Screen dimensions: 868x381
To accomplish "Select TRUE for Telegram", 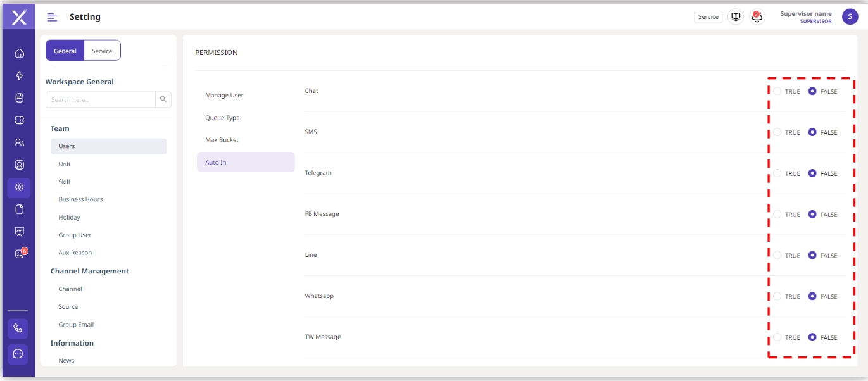I will (x=777, y=173).
